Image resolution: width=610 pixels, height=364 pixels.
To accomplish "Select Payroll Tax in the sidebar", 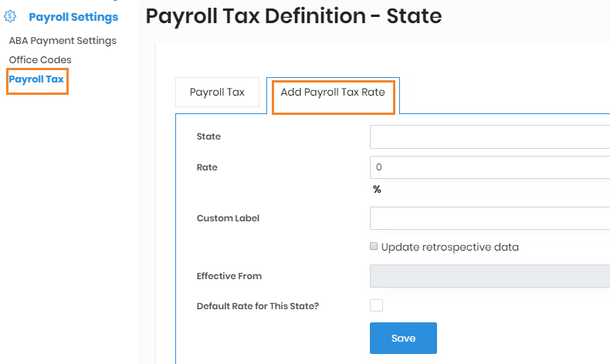I will (36, 79).
